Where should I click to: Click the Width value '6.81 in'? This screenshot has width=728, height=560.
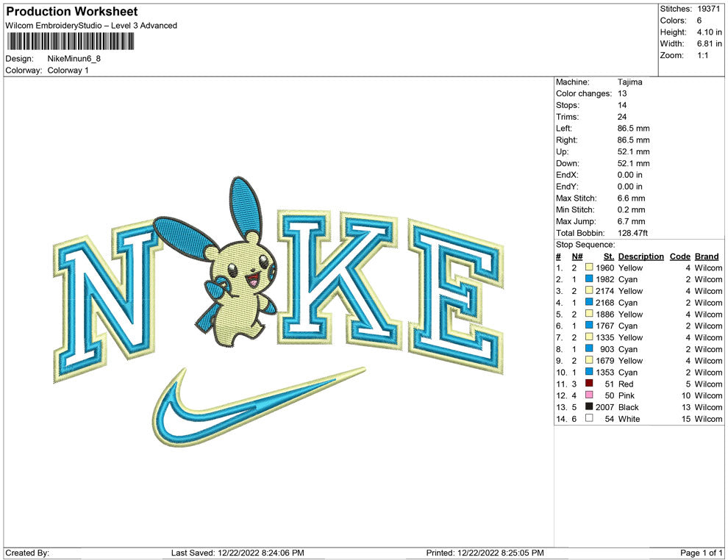[710, 43]
